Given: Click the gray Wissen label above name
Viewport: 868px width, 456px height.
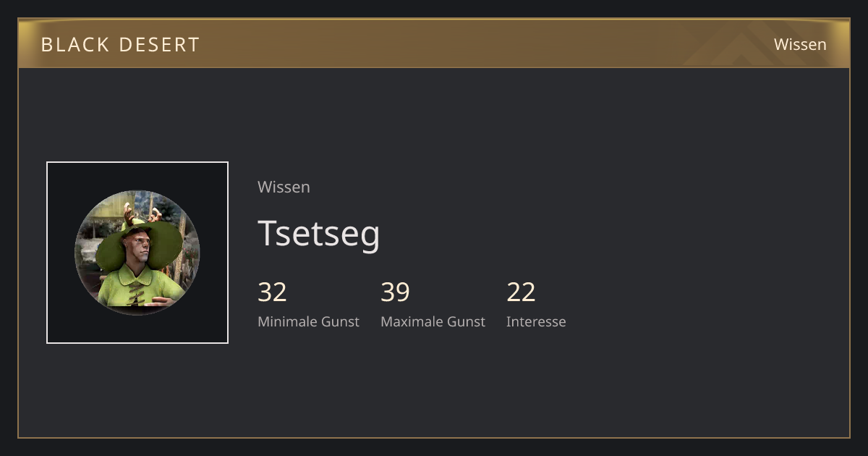Looking at the screenshot, I should 284,187.
